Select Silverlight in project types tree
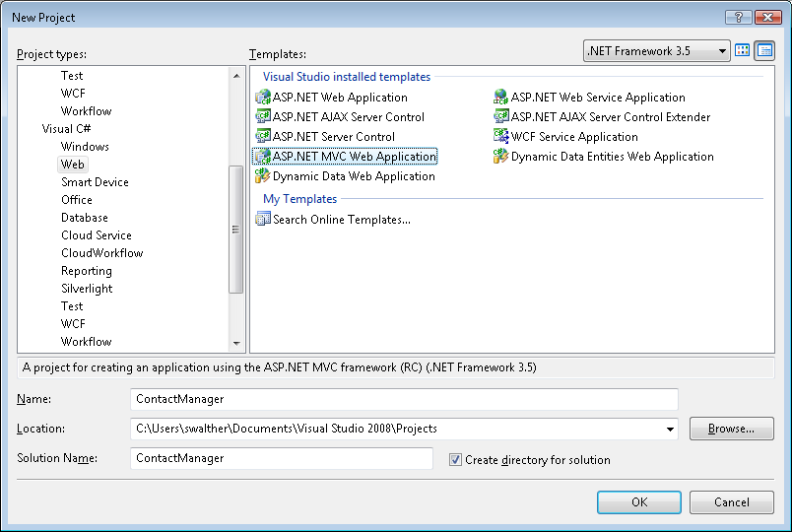Viewport: 792px width, 532px height. point(87,289)
